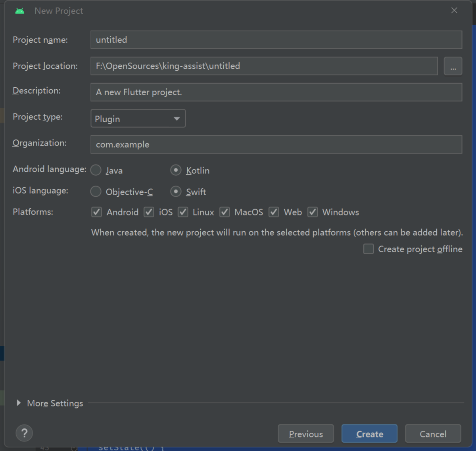This screenshot has height=451, width=476.
Task: Click the help question mark icon
Action: [24, 433]
